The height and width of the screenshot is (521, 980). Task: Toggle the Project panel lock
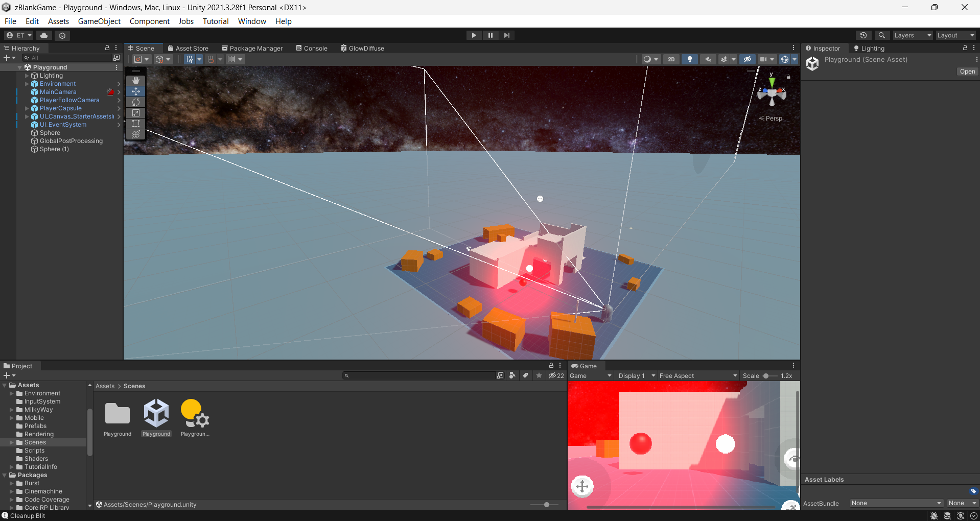click(551, 366)
